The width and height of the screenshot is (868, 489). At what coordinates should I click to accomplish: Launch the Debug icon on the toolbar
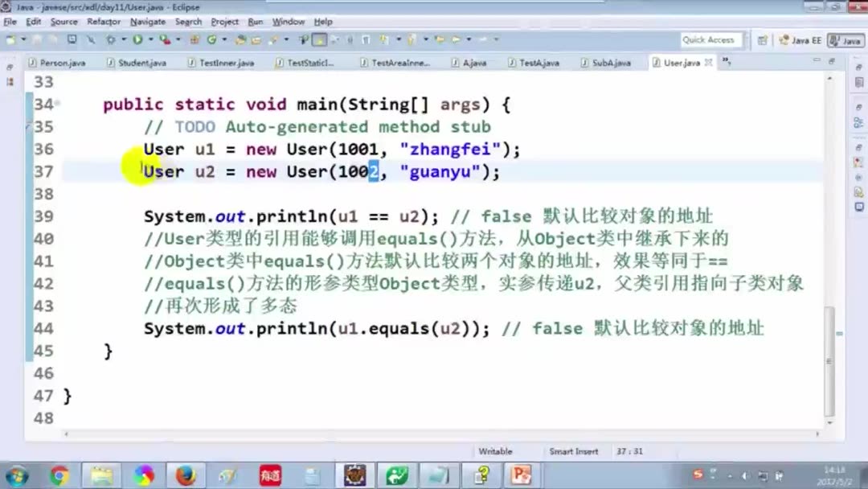112,39
